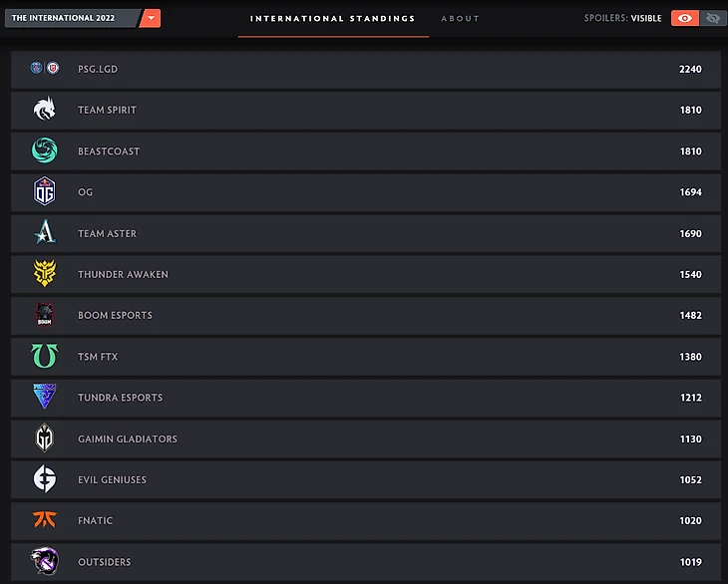The width and height of the screenshot is (728, 584).
Task: Click the 1540 points value
Action: (x=691, y=275)
